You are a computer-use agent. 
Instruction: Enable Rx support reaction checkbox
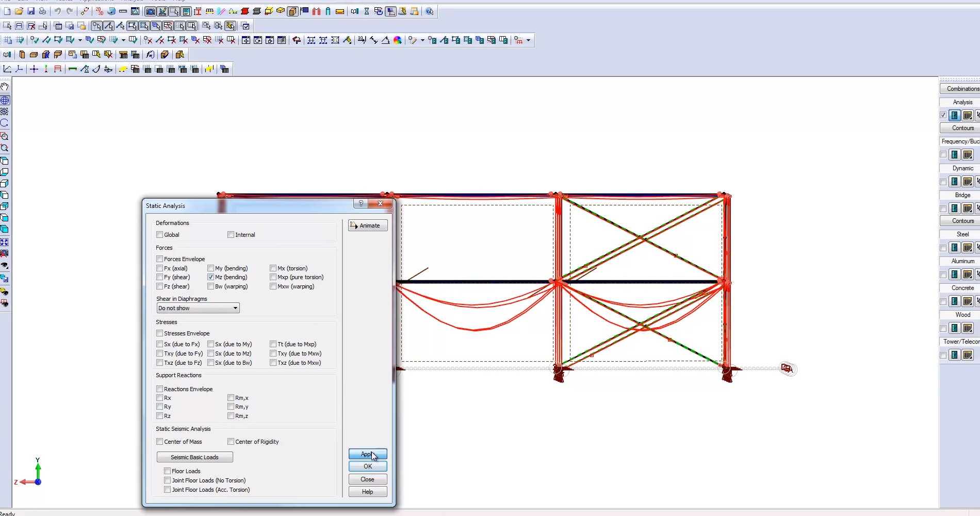pyautogui.click(x=160, y=398)
